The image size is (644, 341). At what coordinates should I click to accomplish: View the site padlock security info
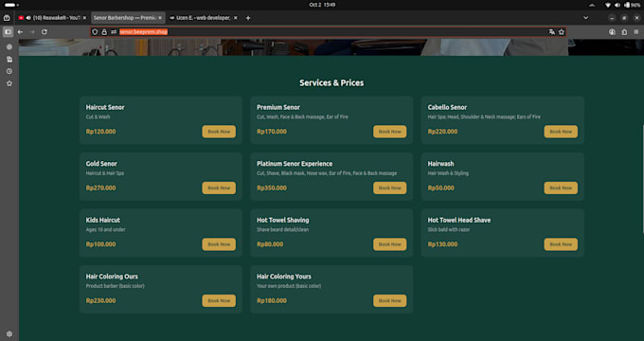click(104, 32)
